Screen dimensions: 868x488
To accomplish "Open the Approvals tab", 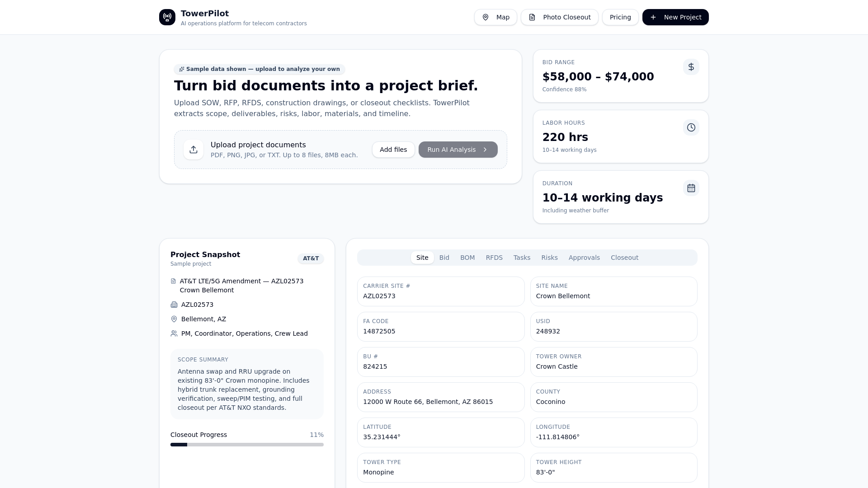I will click(584, 258).
